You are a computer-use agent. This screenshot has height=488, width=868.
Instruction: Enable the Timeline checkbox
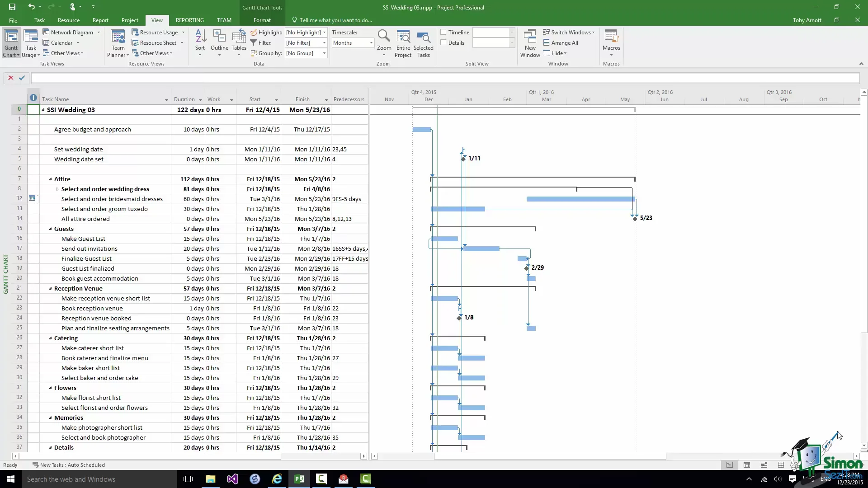click(x=443, y=32)
